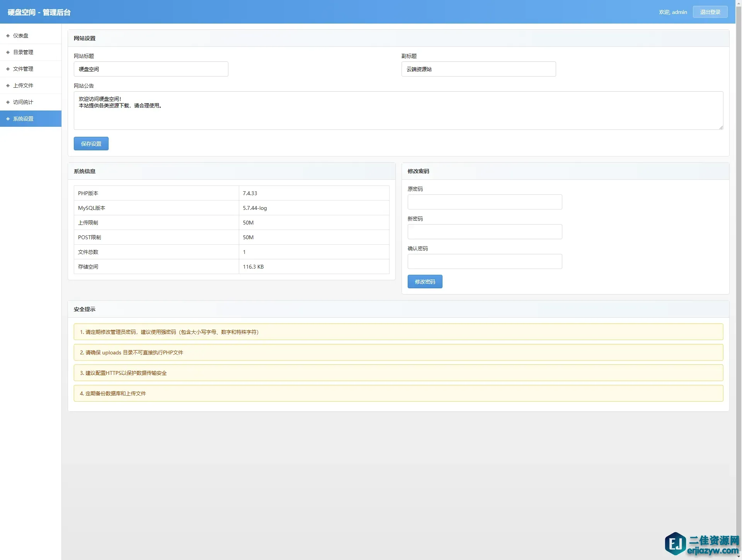Grab the 网站公告 textarea resize handle
This screenshot has height=560, width=742.
pyautogui.click(x=721, y=128)
